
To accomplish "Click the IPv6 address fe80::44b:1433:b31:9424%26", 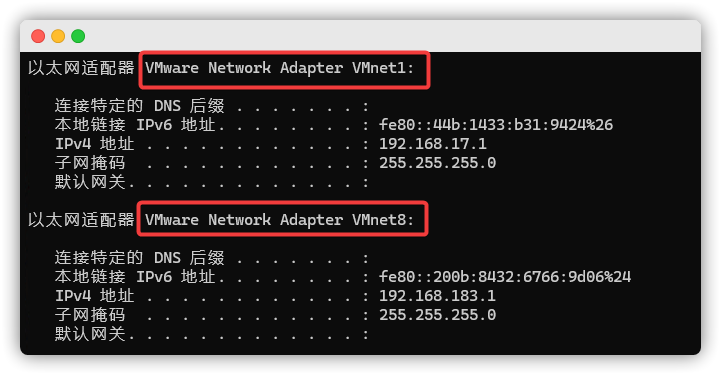I will click(496, 125).
